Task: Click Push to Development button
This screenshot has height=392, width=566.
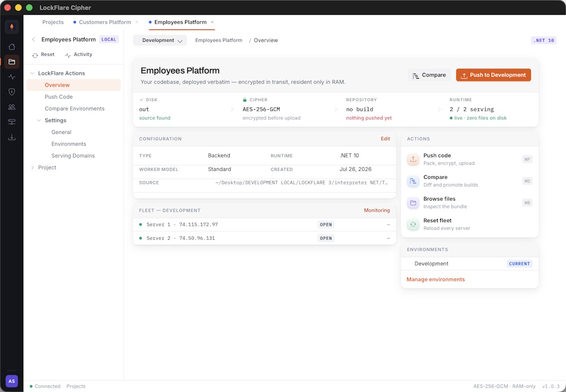Action: 494,75
